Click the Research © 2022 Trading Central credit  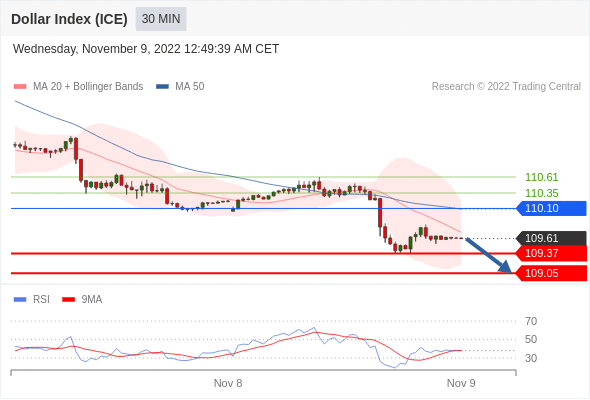(506, 87)
